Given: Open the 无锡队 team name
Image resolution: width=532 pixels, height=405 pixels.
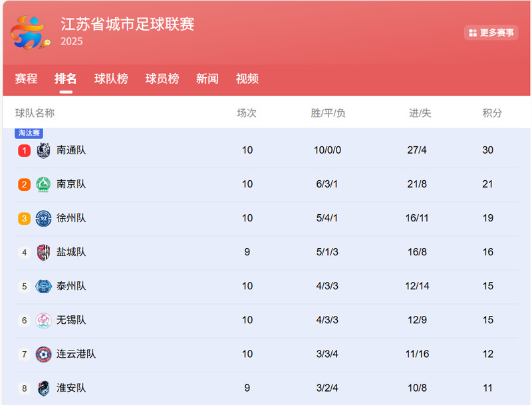Looking at the screenshot, I should (71, 319).
